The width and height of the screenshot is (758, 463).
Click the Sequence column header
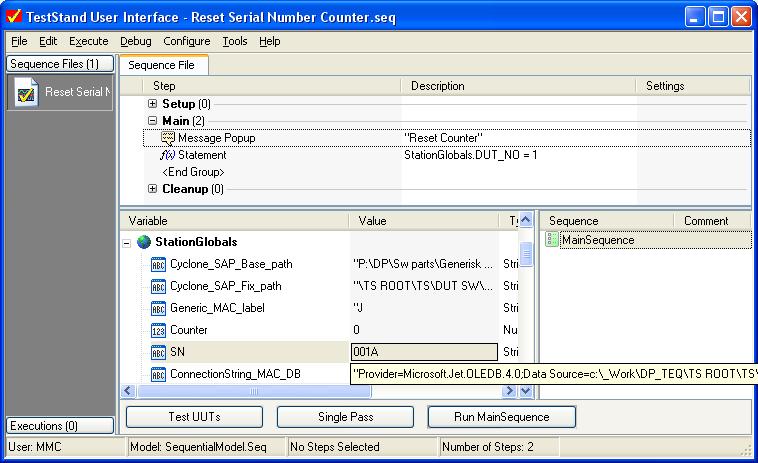point(607,221)
